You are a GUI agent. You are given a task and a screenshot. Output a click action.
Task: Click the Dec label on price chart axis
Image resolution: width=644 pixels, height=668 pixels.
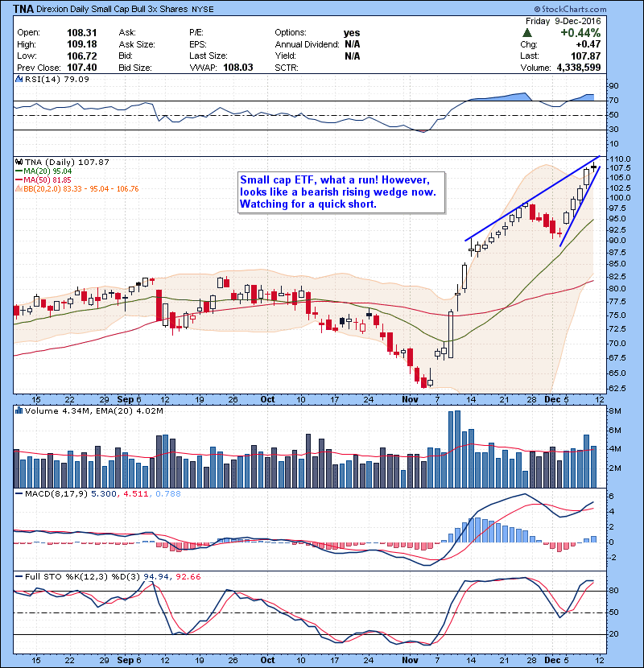(552, 400)
